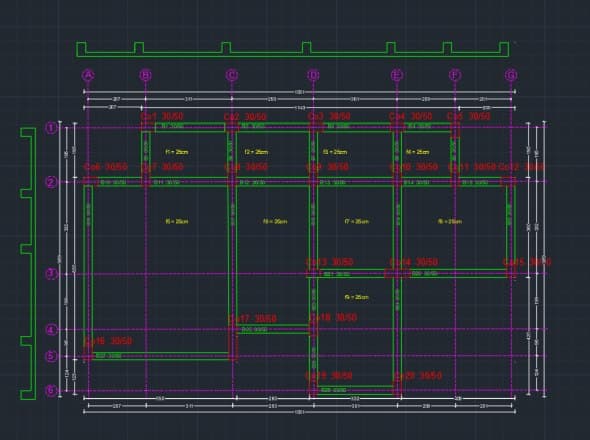Click column label Co10 30/50
590x440 pixels.
tap(414, 167)
